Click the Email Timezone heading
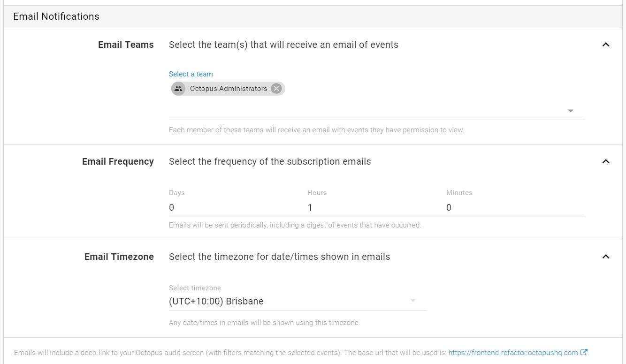The height and width of the screenshot is (364, 626). click(x=119, y=257)
